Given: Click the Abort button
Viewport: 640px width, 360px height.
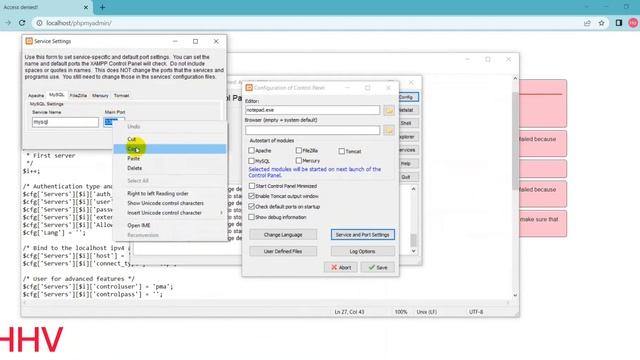Looking at the screenshot, I should click(340, 267).
